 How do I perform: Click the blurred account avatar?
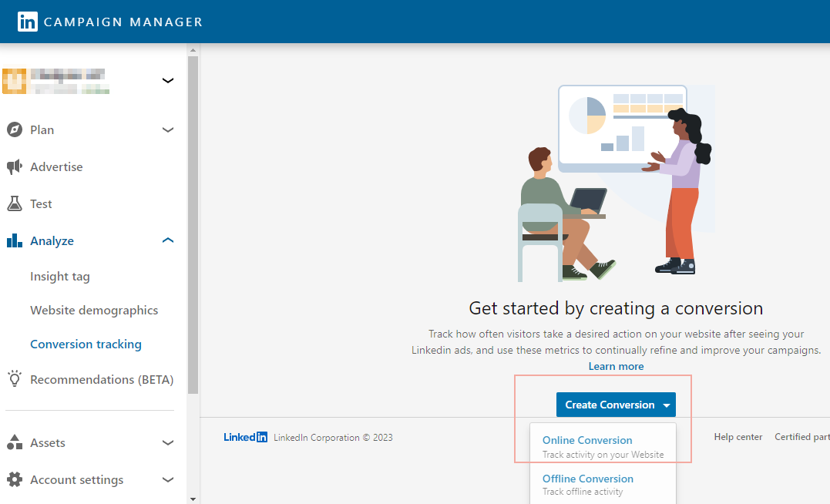tap(15, 80)
